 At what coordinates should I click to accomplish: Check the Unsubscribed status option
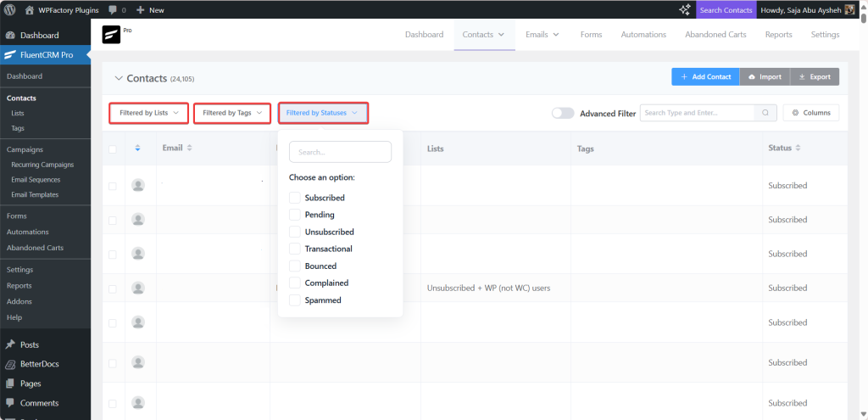coord(295,232)
